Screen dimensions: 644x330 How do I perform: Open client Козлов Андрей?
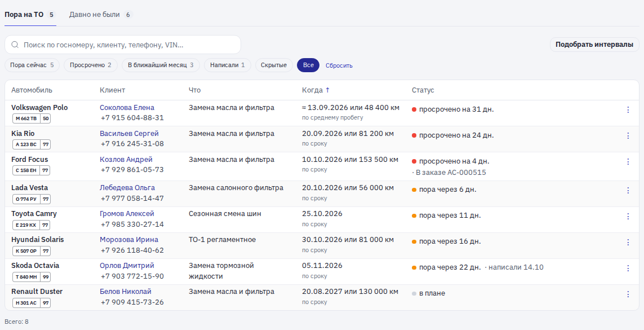(x=126, y=160)
